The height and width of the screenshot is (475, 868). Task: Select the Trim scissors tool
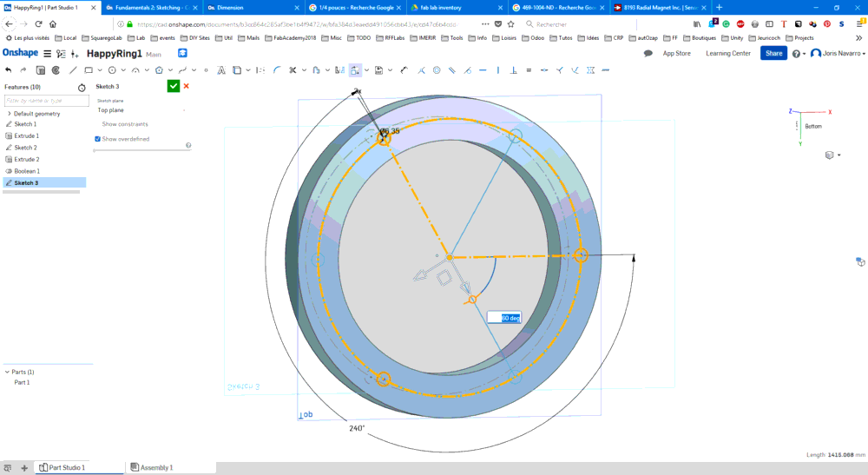(x=293, y=70)
